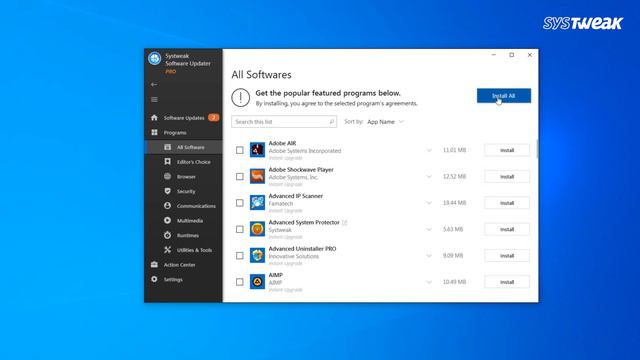This screenshot has width=640, height=360.
Task: Check the Adobe Shockwave Player checkbox
Action: click(x=240, y=177)
